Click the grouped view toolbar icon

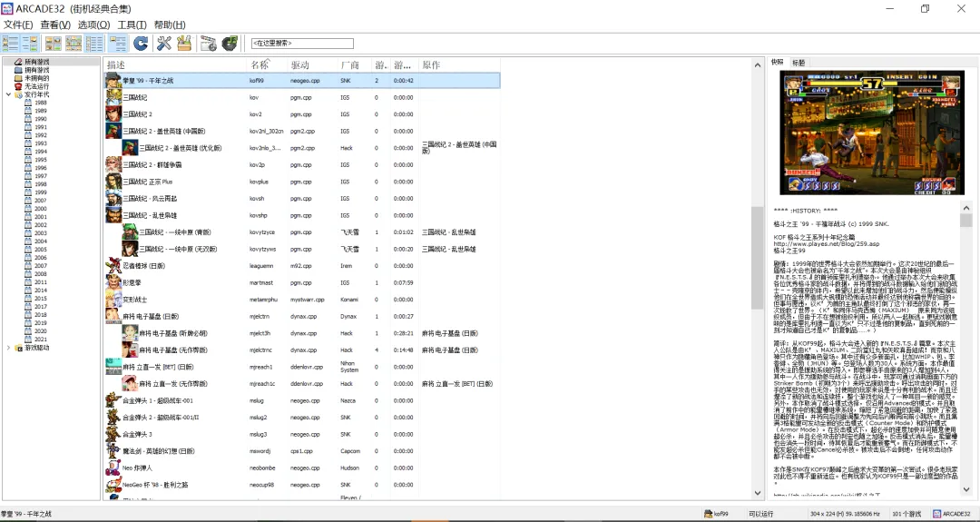pyautogui.click(x=117, y=44)
